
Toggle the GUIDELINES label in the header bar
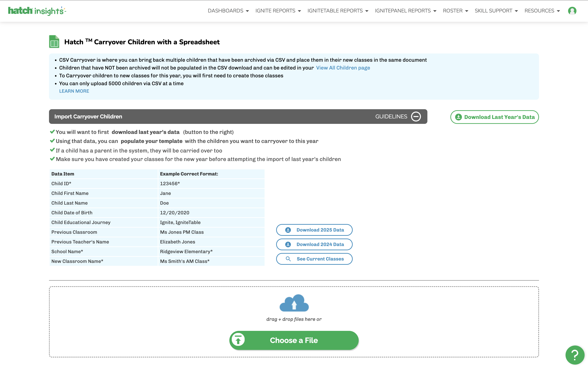click(391, 117)
